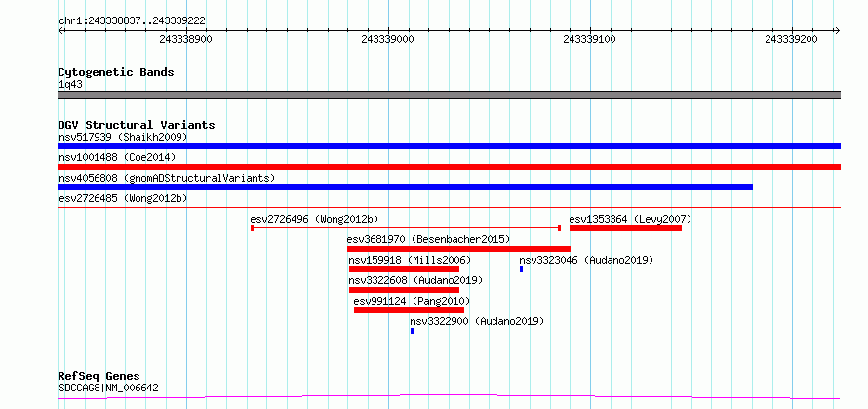This screenshot has width=868, height=409.
Task: Click the chr1:243338837..243339222 coordinate label
Action: coord(132,20)
